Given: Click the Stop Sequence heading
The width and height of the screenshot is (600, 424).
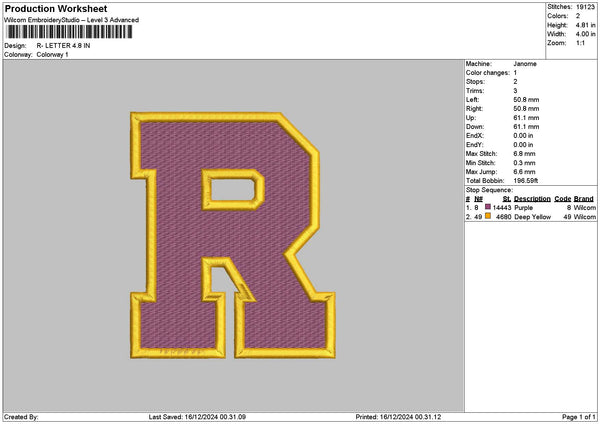Looking at the screenshot, I should [x=489, y=189].
